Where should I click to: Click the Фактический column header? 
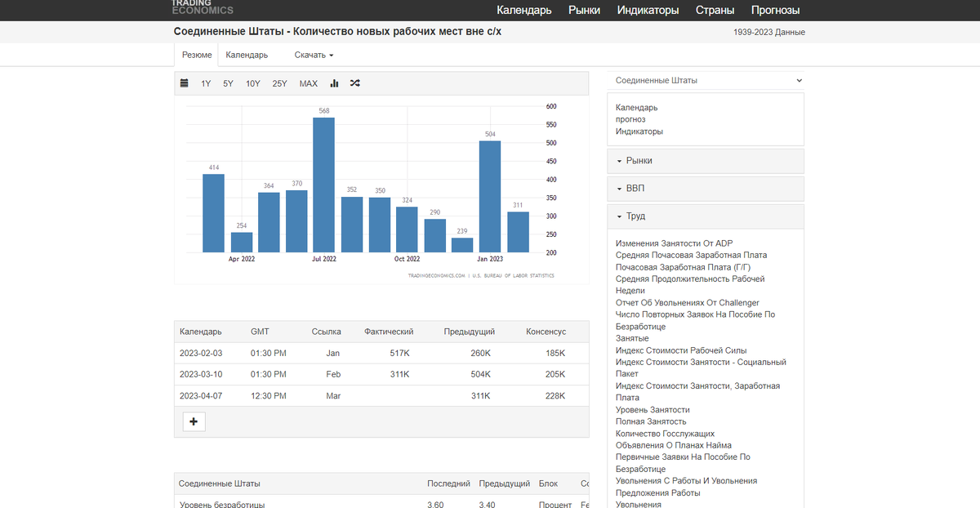coord(389,332)
